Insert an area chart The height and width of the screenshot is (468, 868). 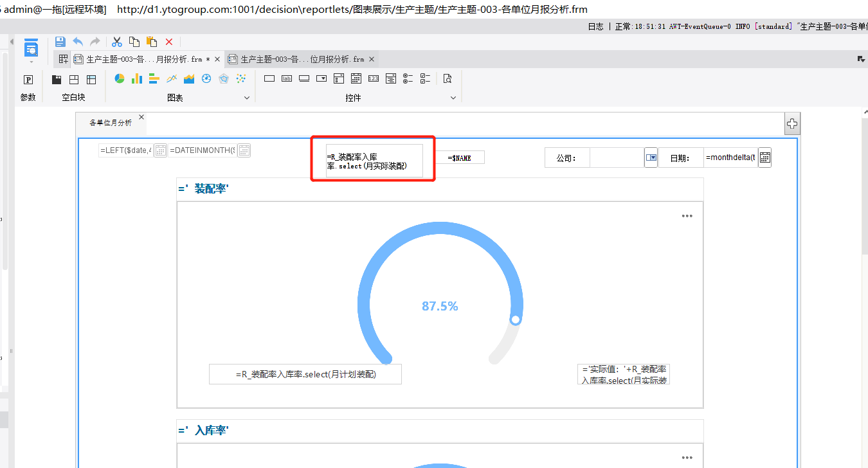[189, 78]
